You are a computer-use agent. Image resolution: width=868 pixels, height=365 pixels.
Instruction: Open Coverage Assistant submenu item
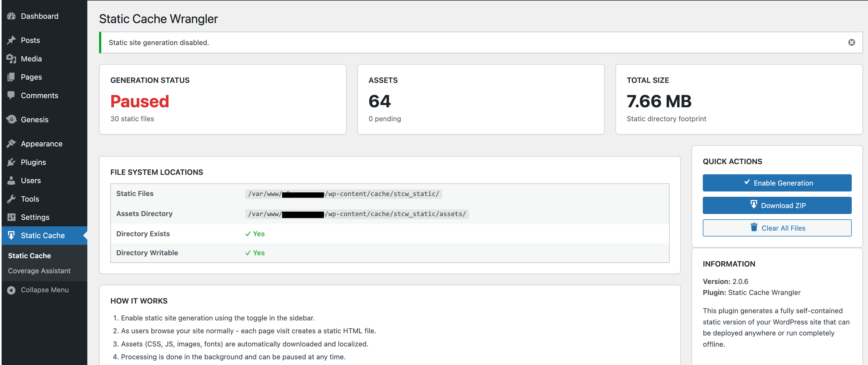[x=39, y=271]
